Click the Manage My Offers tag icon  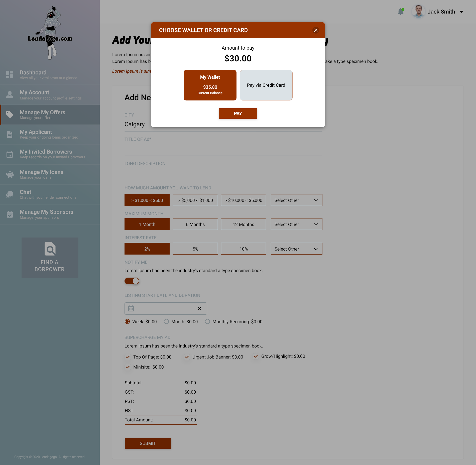click(10, 114)
